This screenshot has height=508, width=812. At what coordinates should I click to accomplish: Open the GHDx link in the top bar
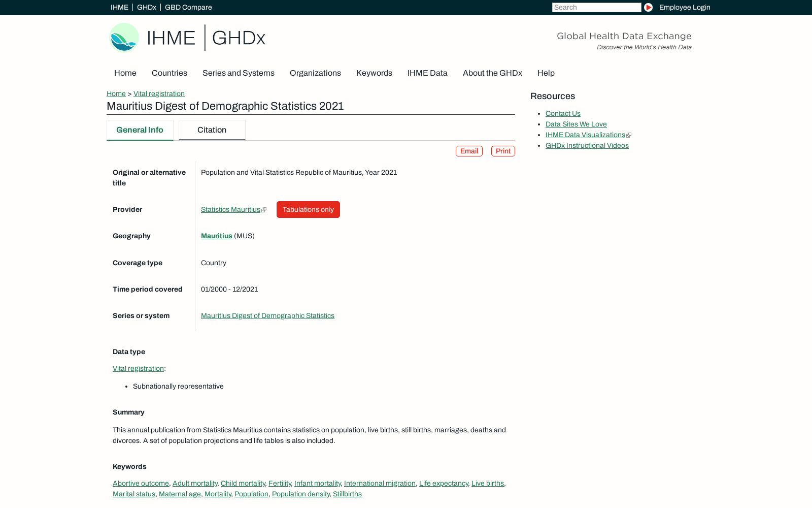click(x=147, y=7)
